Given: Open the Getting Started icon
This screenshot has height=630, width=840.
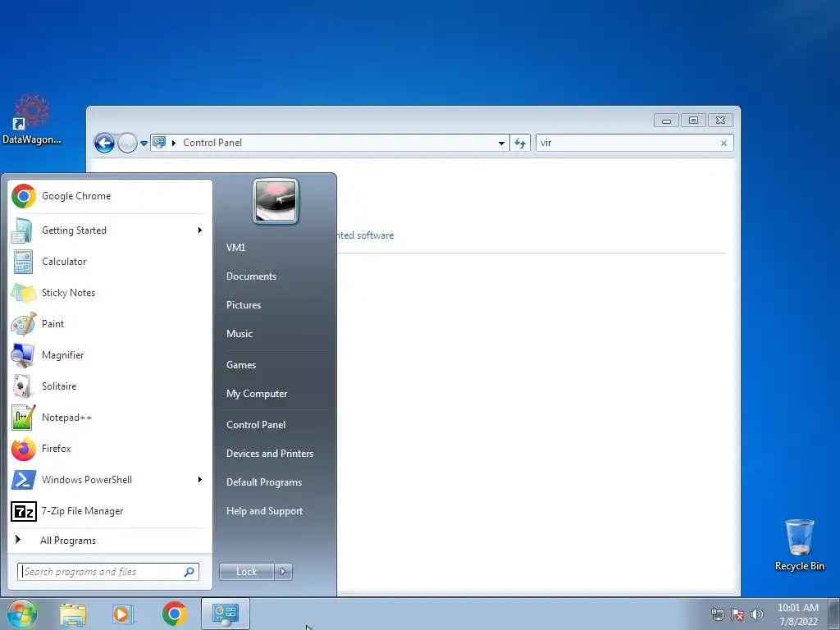Looking at the screenshot, I should tap(23, 231).
